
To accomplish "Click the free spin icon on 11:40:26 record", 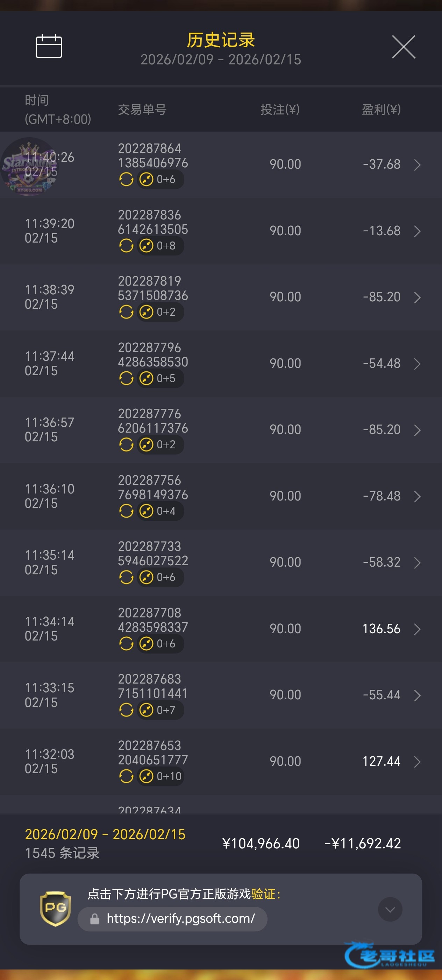I will point(126,179).
